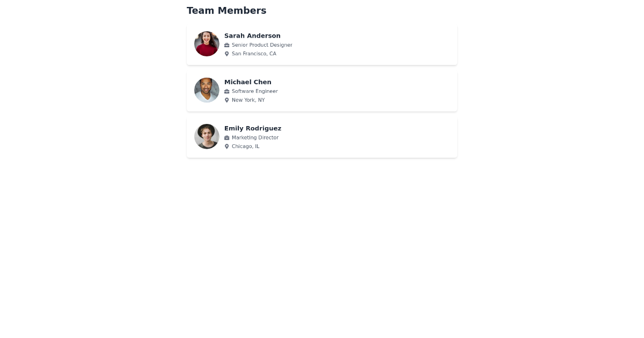644x338 pixels.
Task: Click Emily Rodriguez's profile photo
Action: 207,136
